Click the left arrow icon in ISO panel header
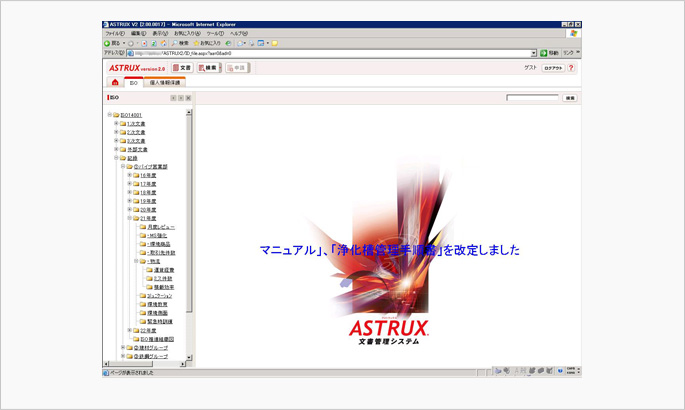The image size is (685, 410). pos(173,98)
